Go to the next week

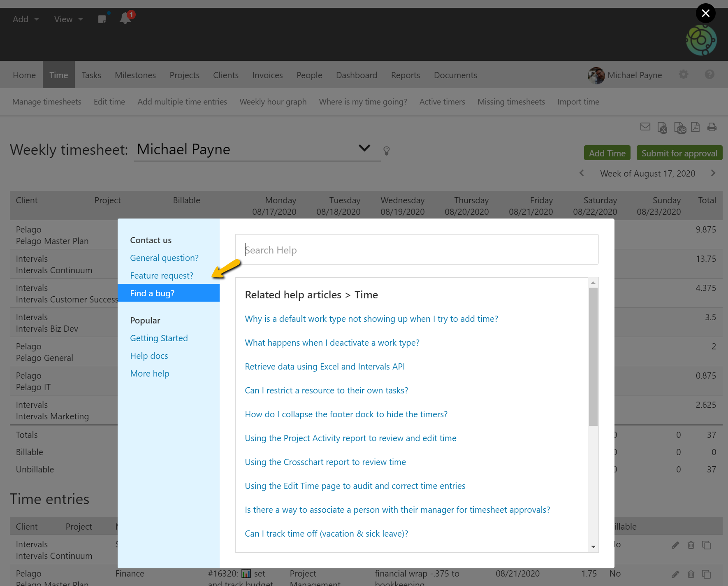pyautogui.click(x=713, y=173)
